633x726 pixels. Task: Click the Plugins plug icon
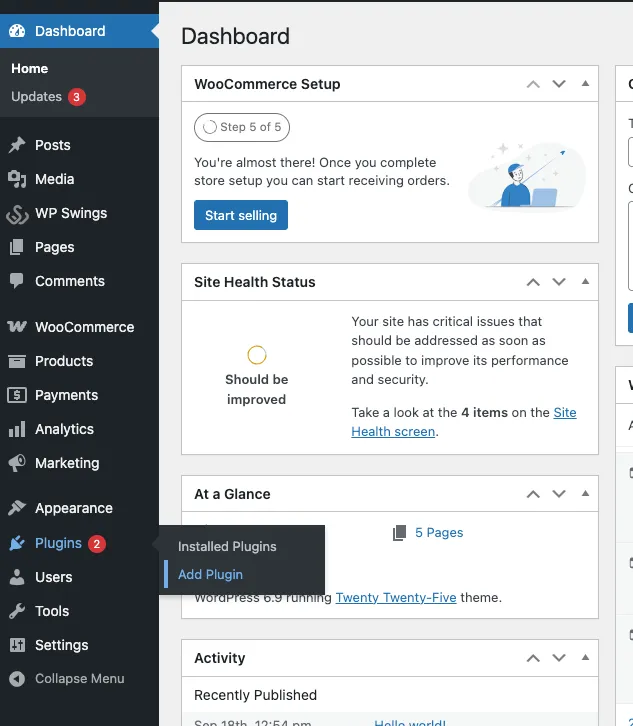click(x=17, y=543)
